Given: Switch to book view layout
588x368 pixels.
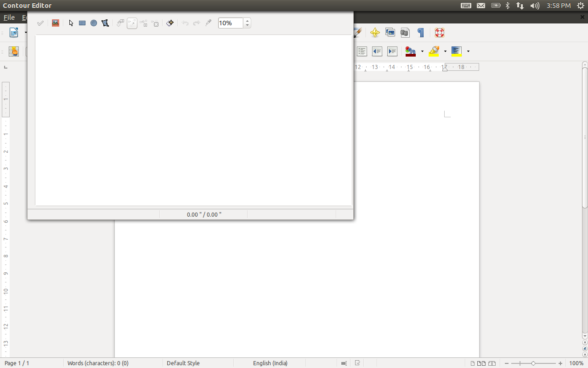Looking at the screenshot, I should (x=492, y=363).
